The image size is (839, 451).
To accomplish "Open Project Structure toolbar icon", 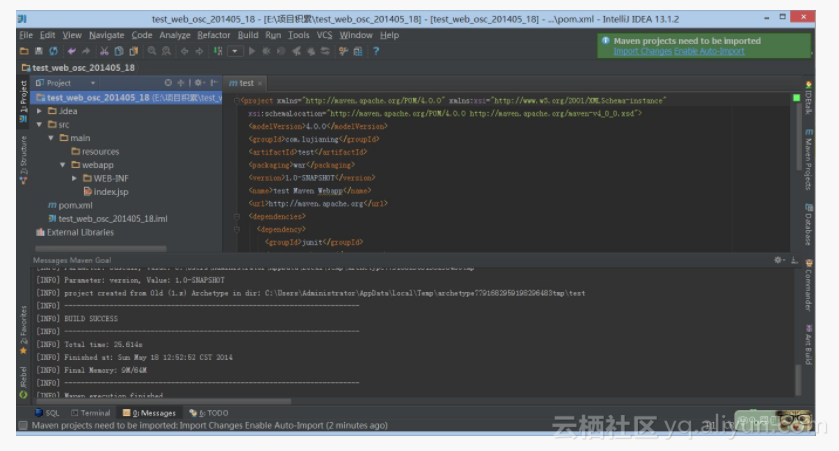I will click(358, 51).
